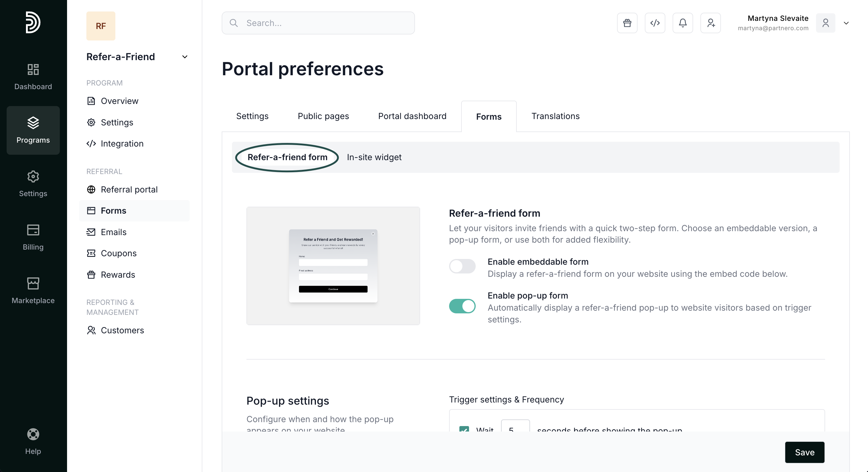This screenshot has height=472, width=868.
Task: Uncheck the Wait seconds checkbox
Action: [x=464, y=429]
